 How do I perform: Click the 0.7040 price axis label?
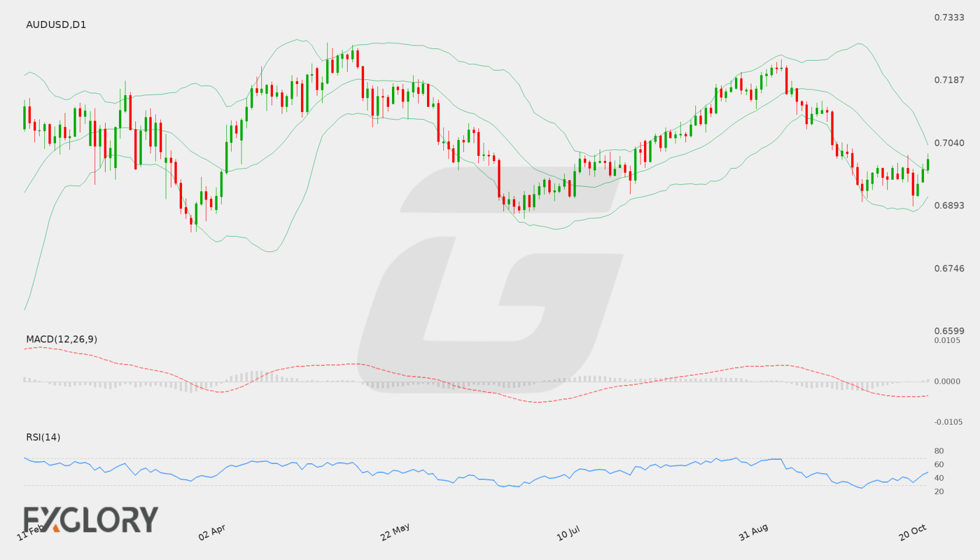pyautogui.click(x=949, y=143)
